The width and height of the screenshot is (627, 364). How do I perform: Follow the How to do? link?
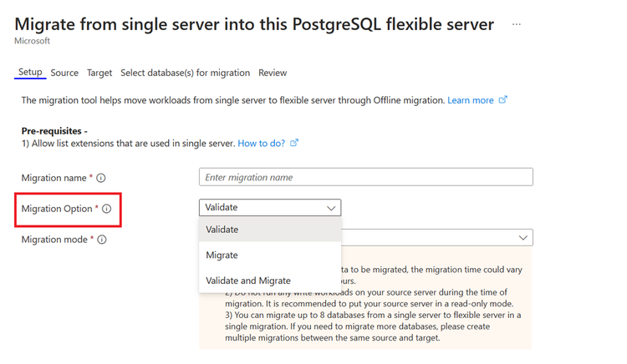tap(262, 143)
